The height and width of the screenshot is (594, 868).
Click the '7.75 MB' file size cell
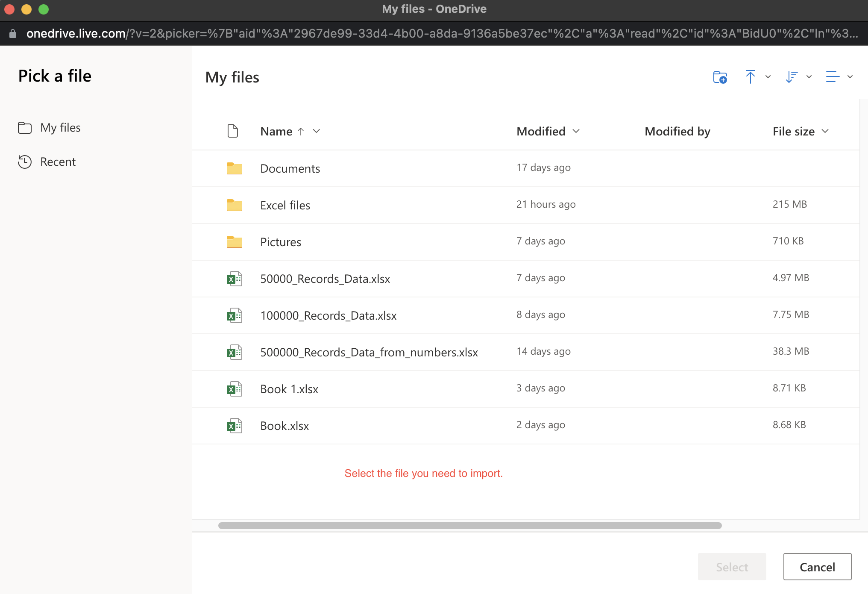click(x=791, y=315)
